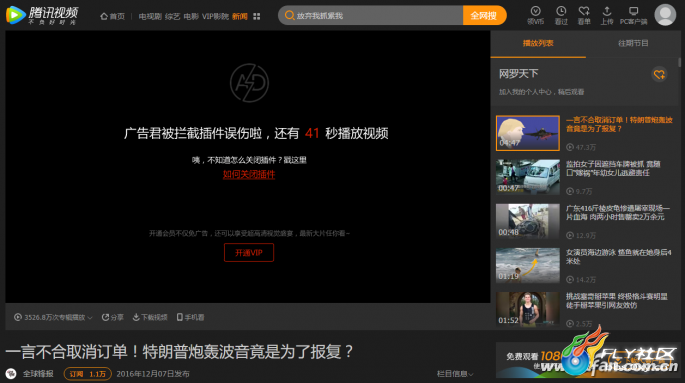The image size is (685, 383).
Task: Open the user avatar profile
Action: pos(665,15)
